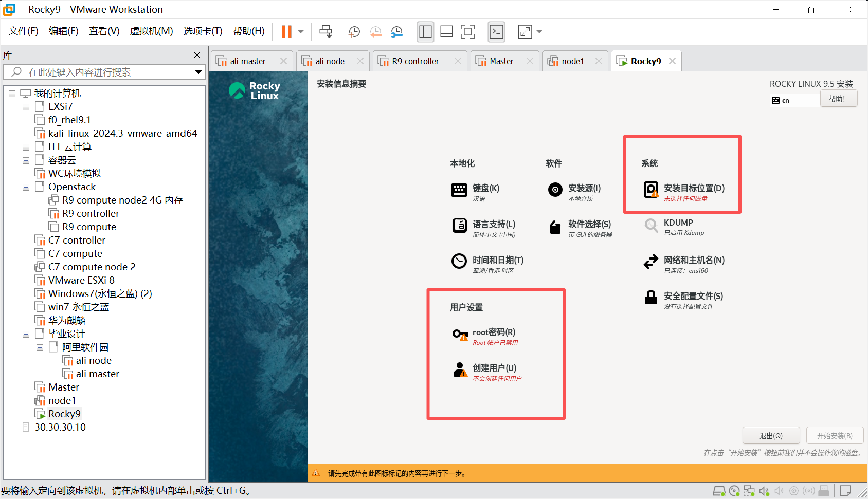868x499 pixels.
Task: Click the message log status bar icon
Action: tap(845, 491)
